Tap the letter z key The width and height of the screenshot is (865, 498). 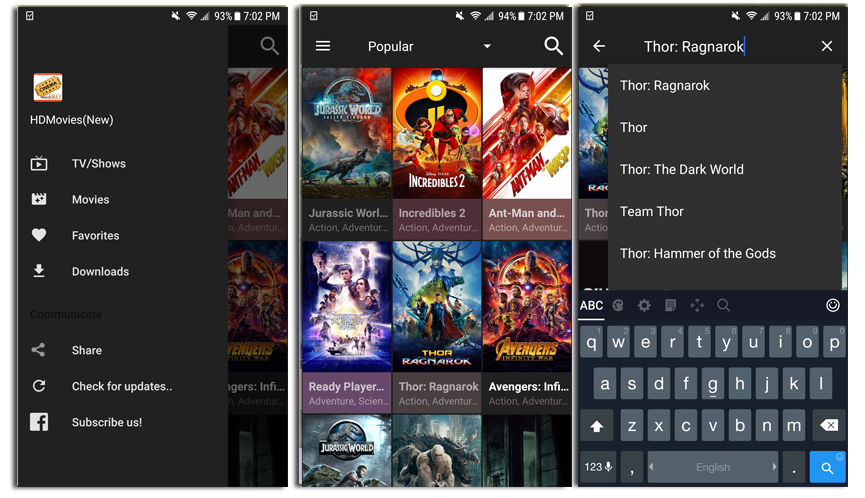coord(632,425)
